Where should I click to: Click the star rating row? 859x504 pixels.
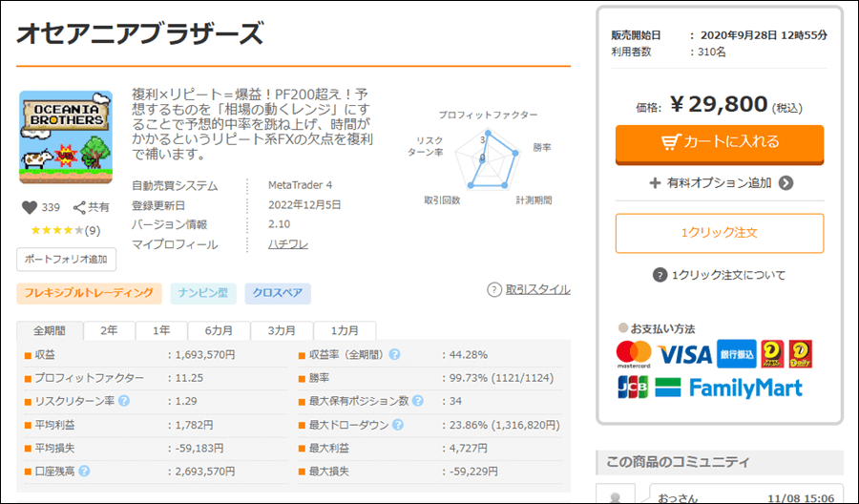[x=65, y=230]
